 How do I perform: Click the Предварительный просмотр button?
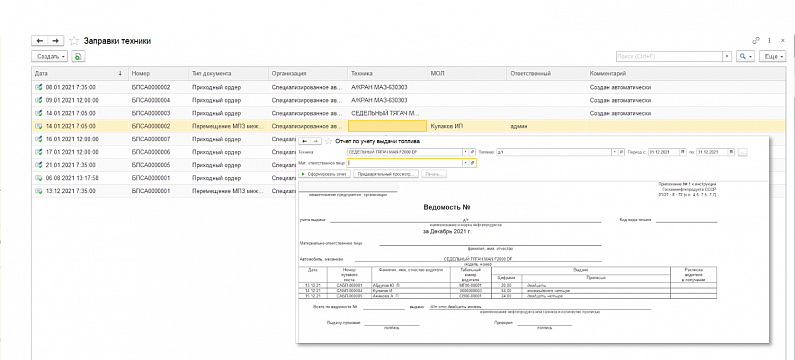click(386, 174)
